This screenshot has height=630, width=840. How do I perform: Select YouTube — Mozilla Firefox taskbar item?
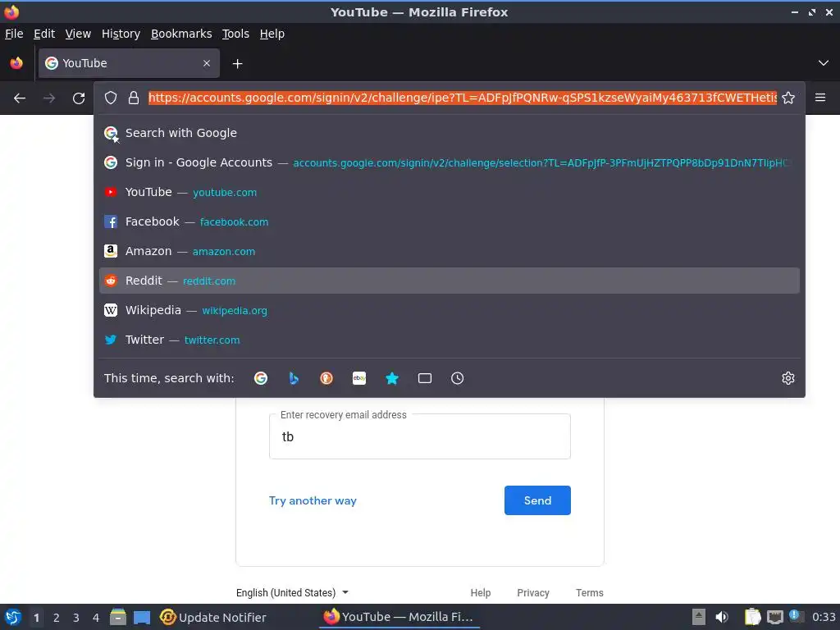click(x=399, y=617)
